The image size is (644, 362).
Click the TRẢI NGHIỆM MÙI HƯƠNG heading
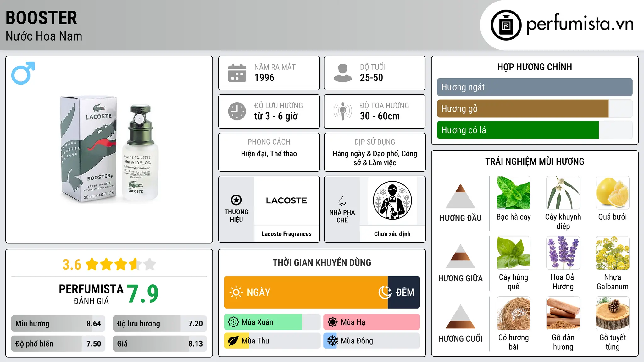coord(535,162)
